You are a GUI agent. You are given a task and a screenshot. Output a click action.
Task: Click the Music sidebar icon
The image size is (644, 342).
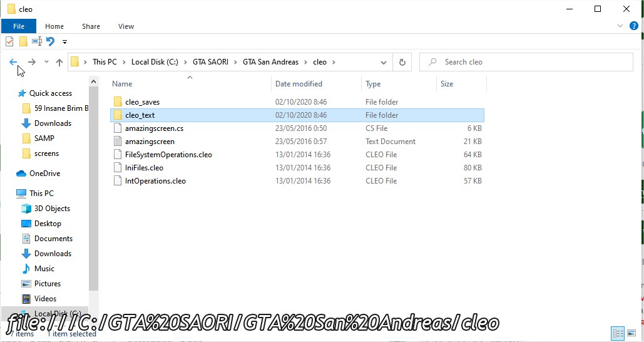point(26,269)
